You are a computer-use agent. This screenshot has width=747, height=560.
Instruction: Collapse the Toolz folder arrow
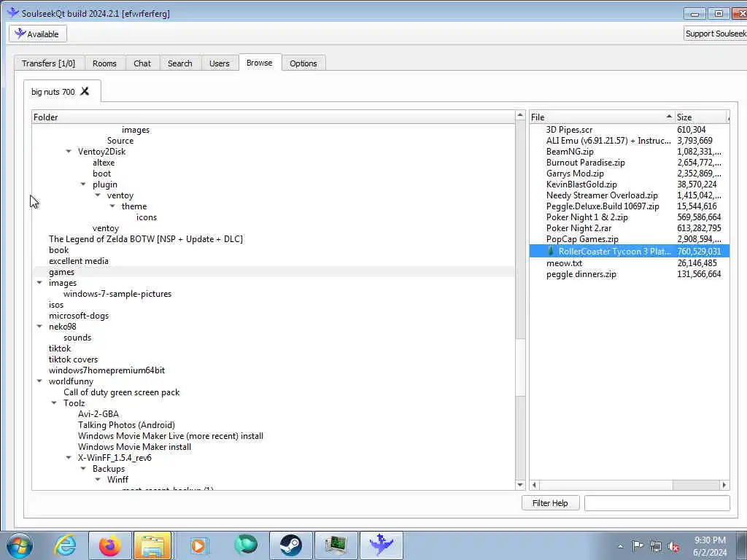54,403
